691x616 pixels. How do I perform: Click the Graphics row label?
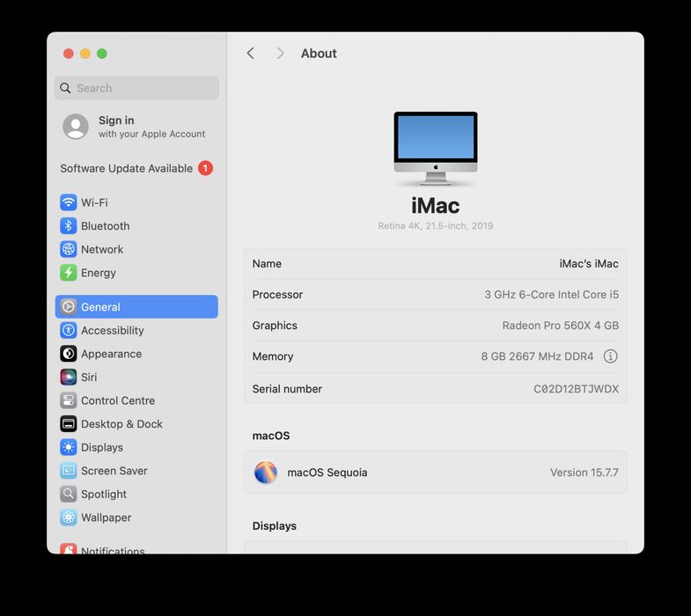(x=275, y=326)
